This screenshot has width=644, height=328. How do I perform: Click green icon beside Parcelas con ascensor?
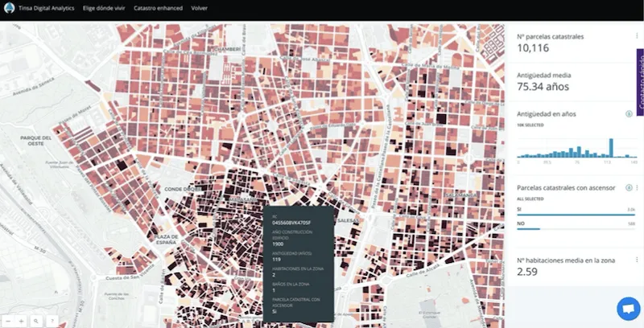pos(628,187)
